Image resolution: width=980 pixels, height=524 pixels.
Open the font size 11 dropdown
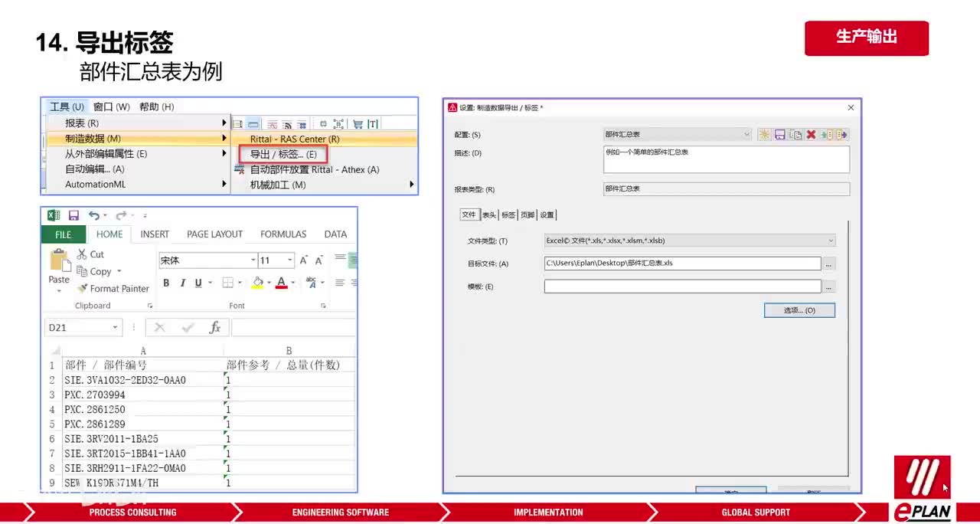point(289,260)
